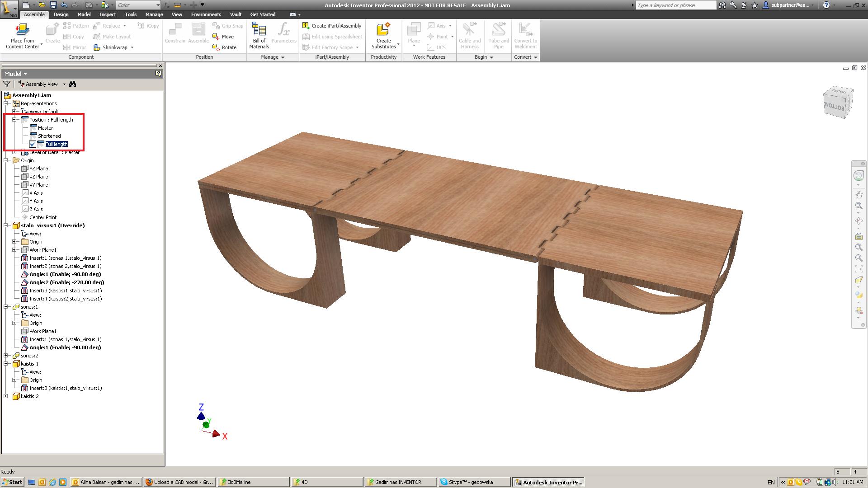868x488 pixels.
Task: Click the Windows Start button
Action: pos(12,482)
